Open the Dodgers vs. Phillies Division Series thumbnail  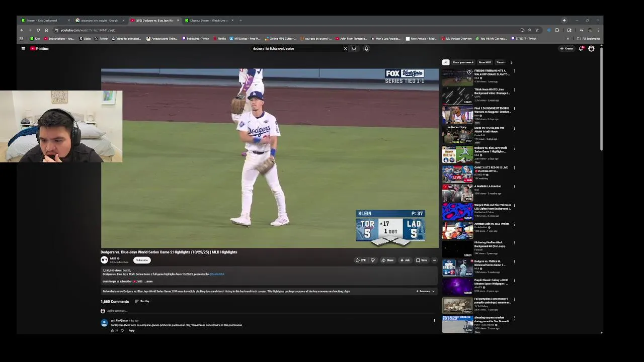click(457, 268)
